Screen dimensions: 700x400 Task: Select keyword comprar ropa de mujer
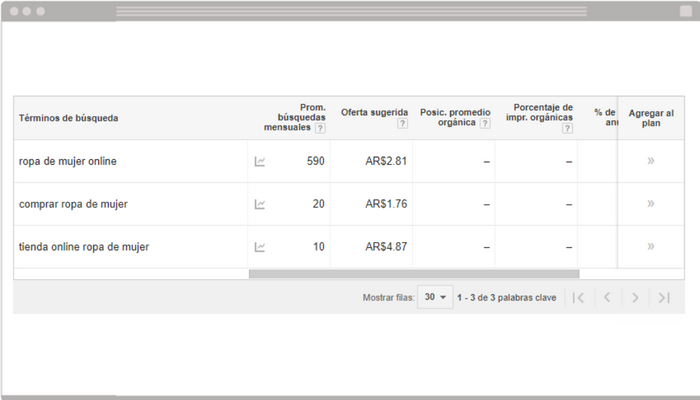[73, 204]
